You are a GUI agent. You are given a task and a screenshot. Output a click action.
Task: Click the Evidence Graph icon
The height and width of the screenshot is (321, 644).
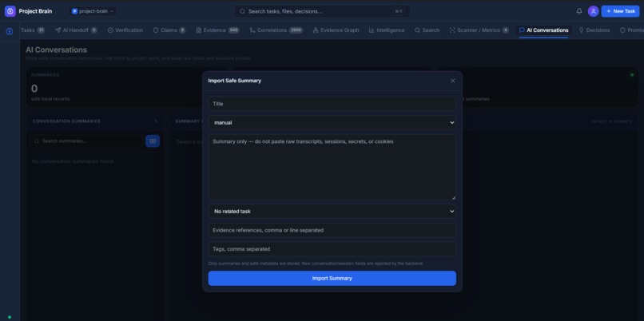[316, 30]
